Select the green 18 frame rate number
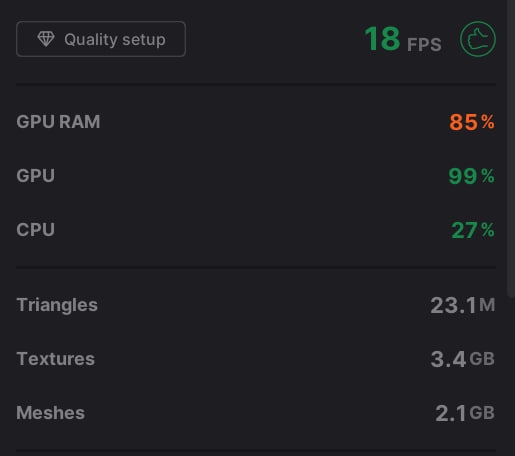The height and width of the screenshot is (456, 515). pos(382,39)
